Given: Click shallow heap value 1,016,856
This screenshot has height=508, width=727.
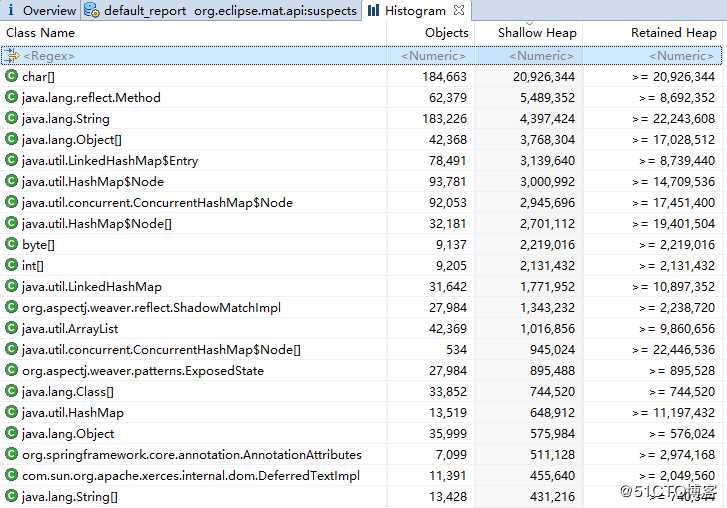Looking at the screenshot, I should tap(547, 329).
